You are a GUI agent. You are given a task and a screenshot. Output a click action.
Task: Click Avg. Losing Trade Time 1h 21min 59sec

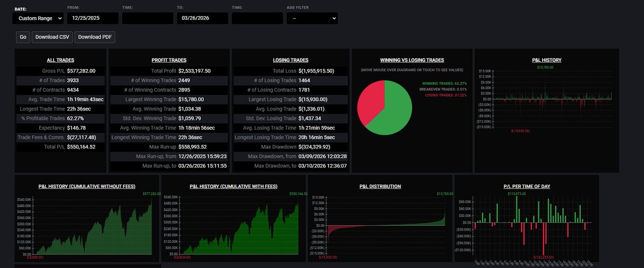(x=317, y=128)
